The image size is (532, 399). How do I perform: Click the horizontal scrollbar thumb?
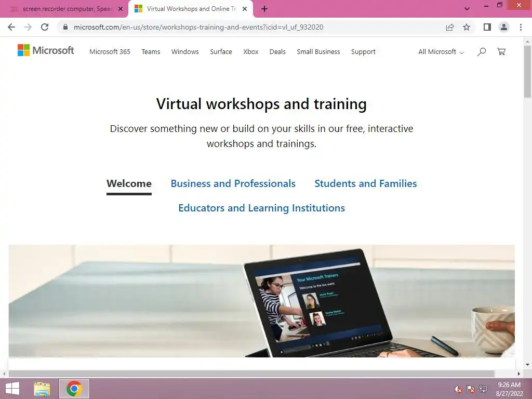(251, 374)
